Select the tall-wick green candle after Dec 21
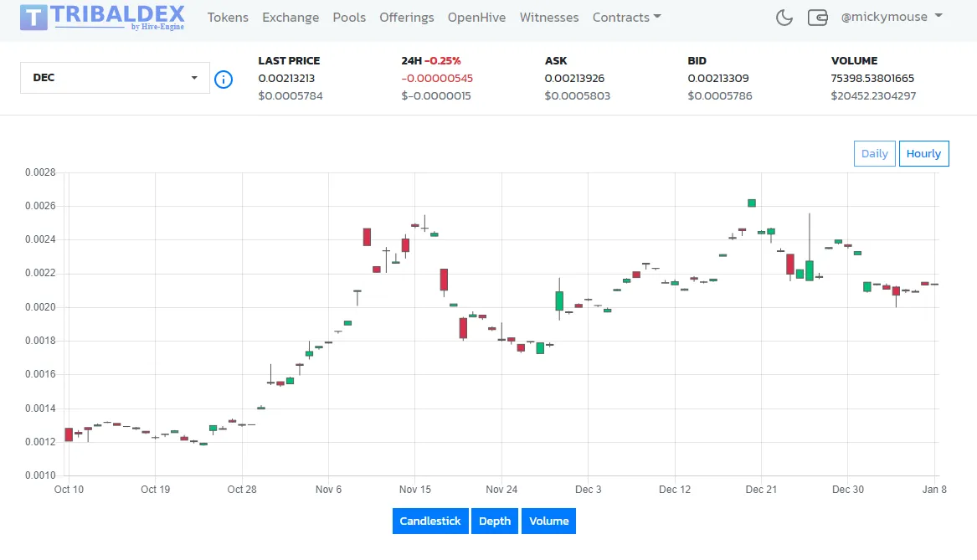977x560 pixels. point(810,270)
